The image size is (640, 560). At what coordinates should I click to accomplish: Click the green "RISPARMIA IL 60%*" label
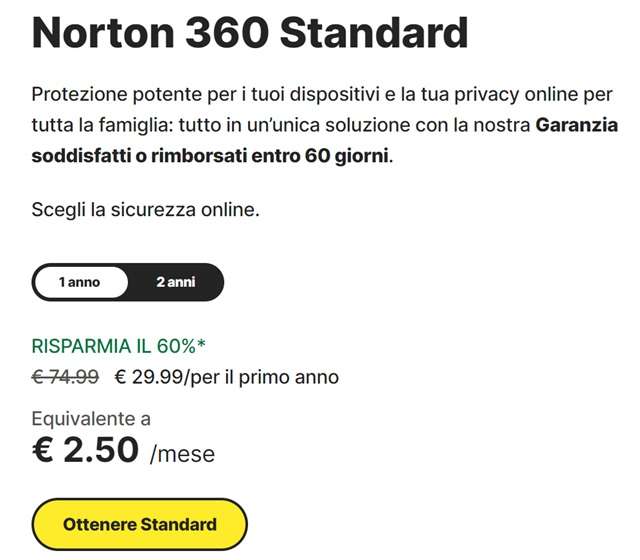pyautogui.click(x=119, y=347)
